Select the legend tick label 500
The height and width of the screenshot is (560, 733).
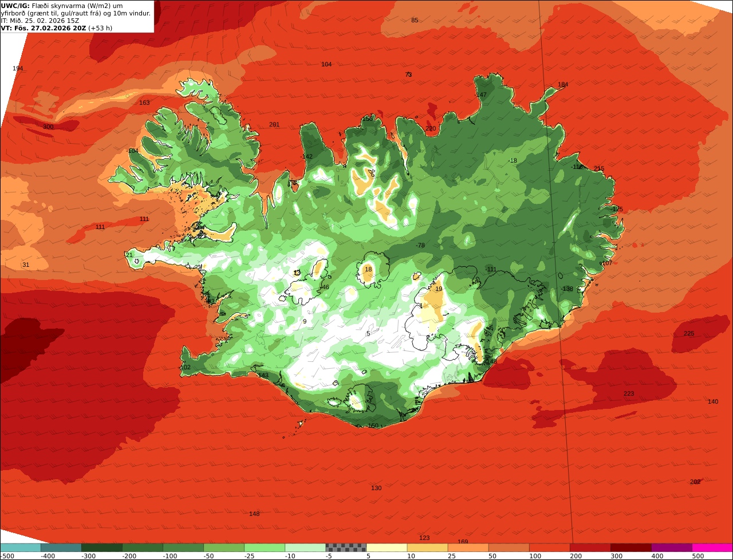click(x=698, y=555)
